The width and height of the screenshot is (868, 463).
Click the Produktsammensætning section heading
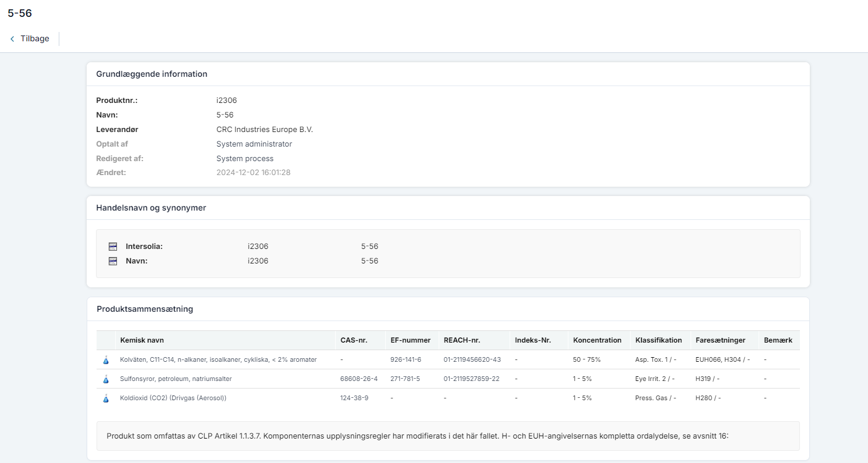145,309
